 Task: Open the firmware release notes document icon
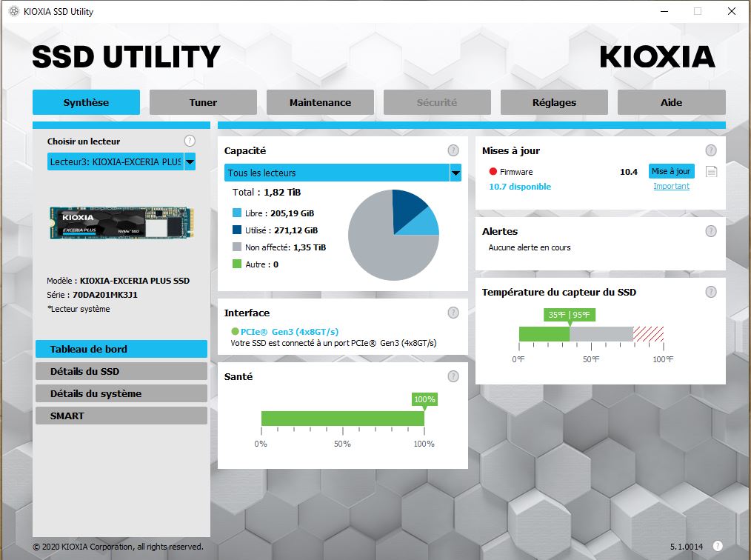click(711, 172)
